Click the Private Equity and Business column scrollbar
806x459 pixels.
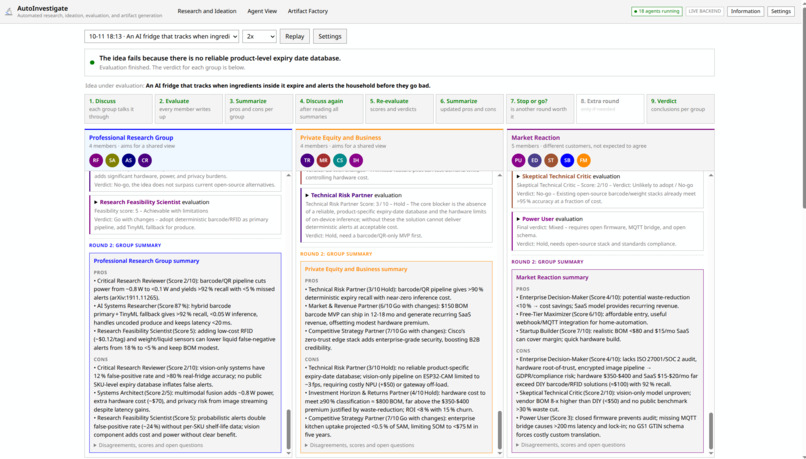(x=500, y=430)
